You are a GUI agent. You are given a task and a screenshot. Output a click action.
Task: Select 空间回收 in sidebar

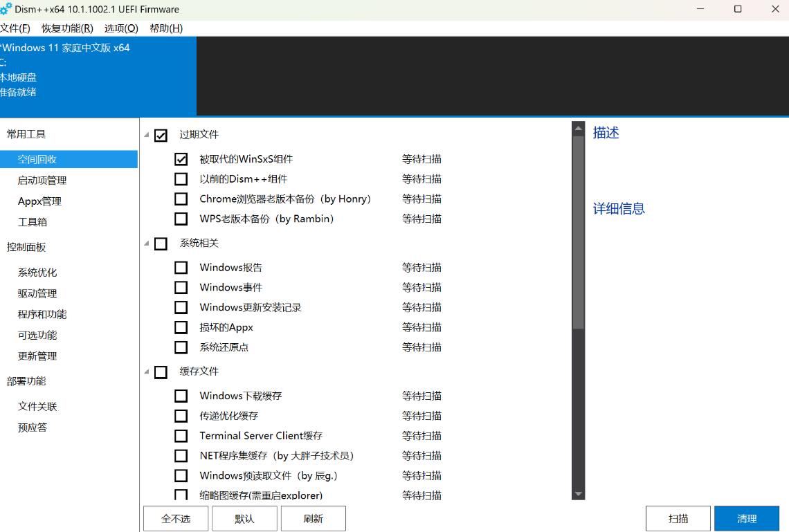[69, 159]
